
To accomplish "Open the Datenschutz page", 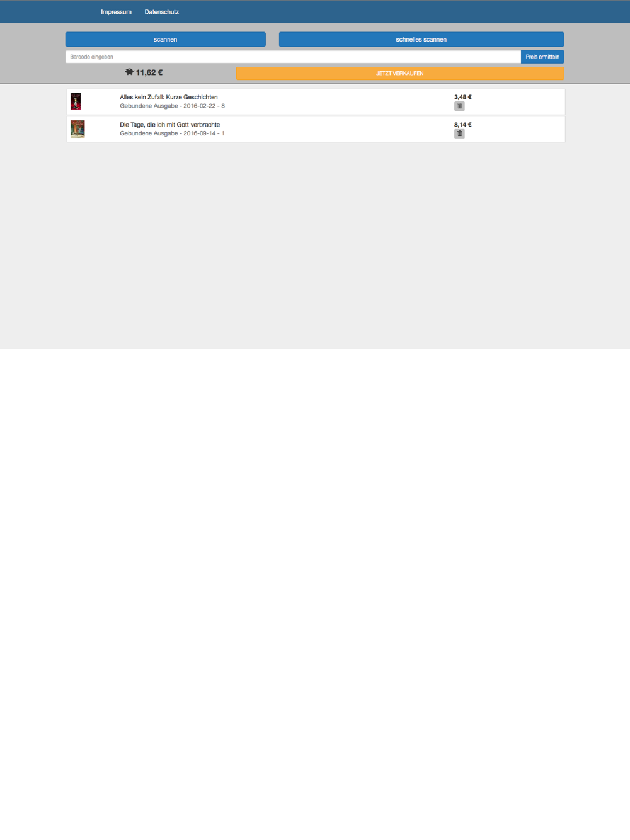I will point(162,12).
